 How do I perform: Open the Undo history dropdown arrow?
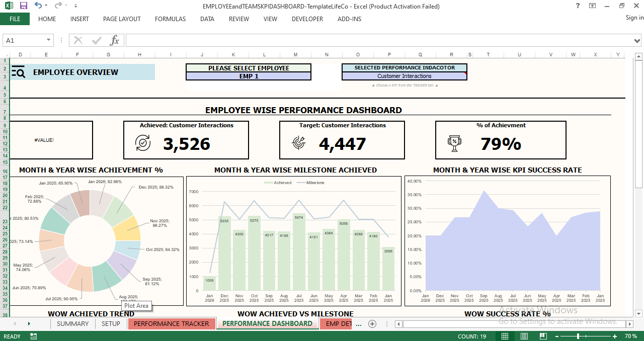click(47, 6)
